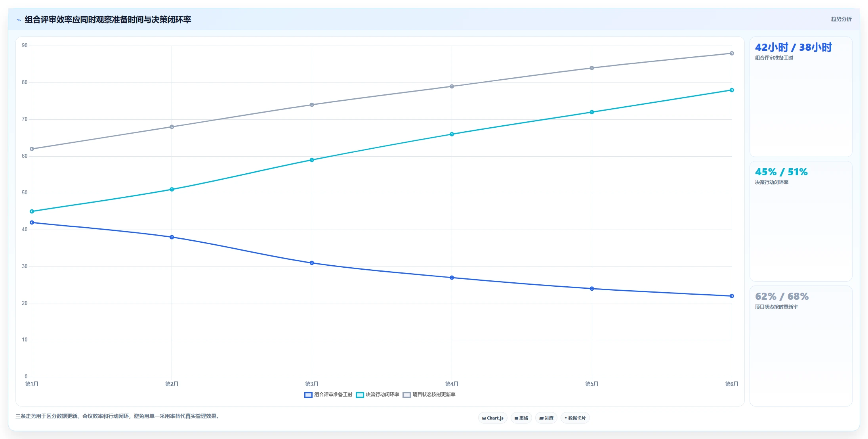This screenshot has height=439, width=868.
Task: Click the 70 y-axis tick label
Action: coord(25,119)
